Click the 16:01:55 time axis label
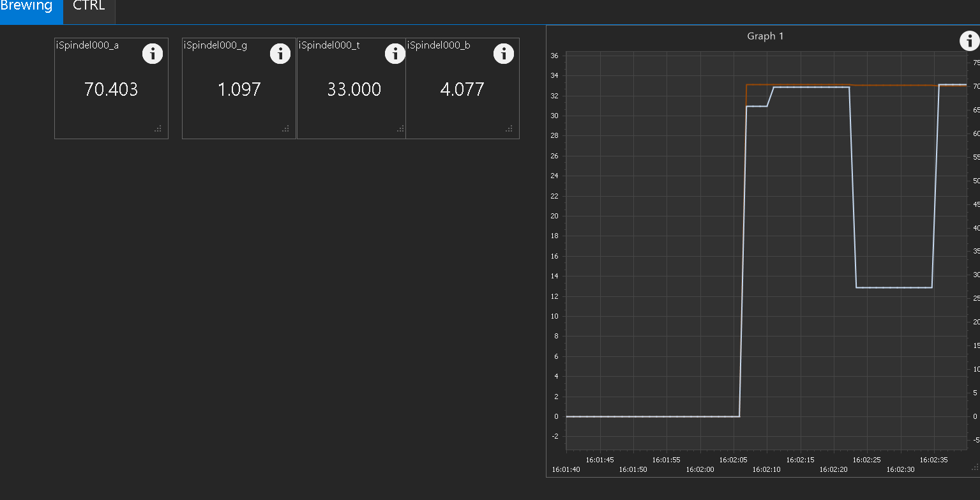 pos(667,460)
